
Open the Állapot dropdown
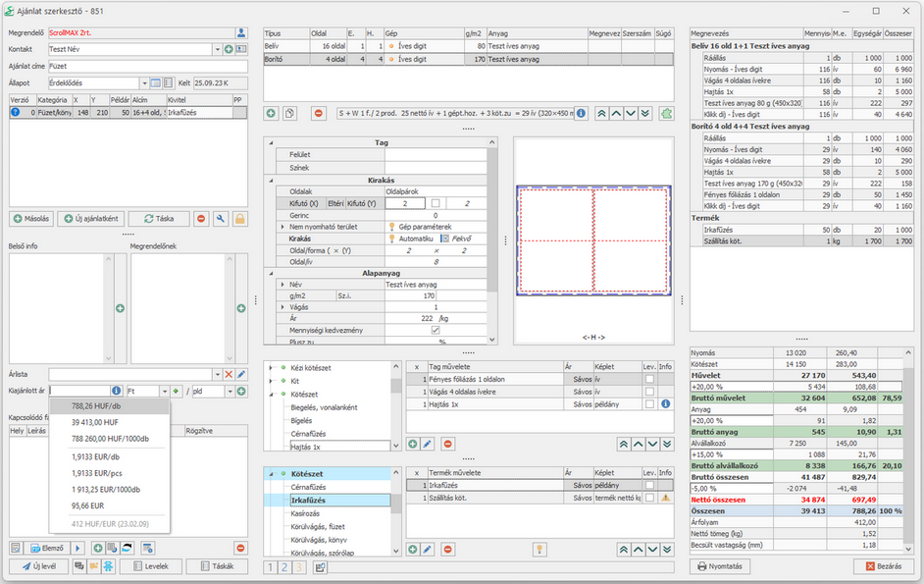tap(143, 83)
